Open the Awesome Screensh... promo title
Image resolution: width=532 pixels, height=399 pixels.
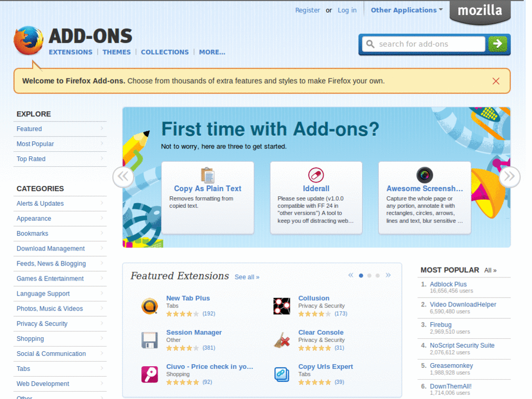point(424,189)
